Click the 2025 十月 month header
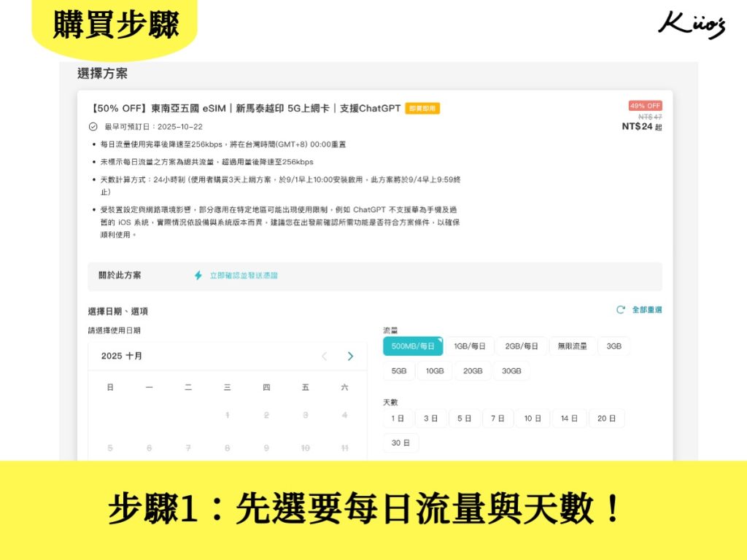 click(x=122, y=357)
